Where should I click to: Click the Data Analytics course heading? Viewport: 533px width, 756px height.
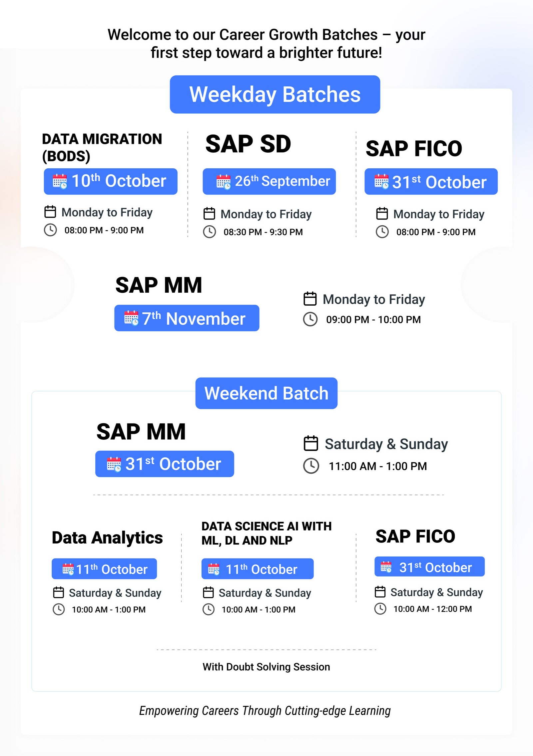[107, 538]
